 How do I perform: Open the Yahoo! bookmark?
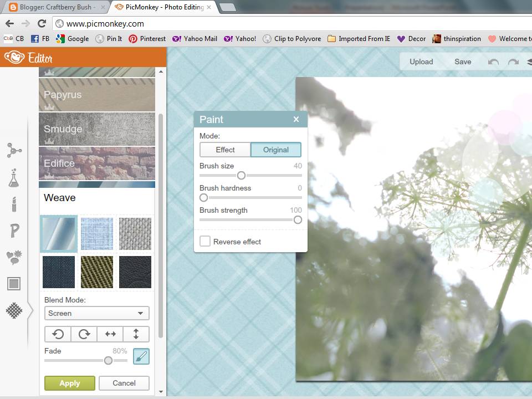240,39
